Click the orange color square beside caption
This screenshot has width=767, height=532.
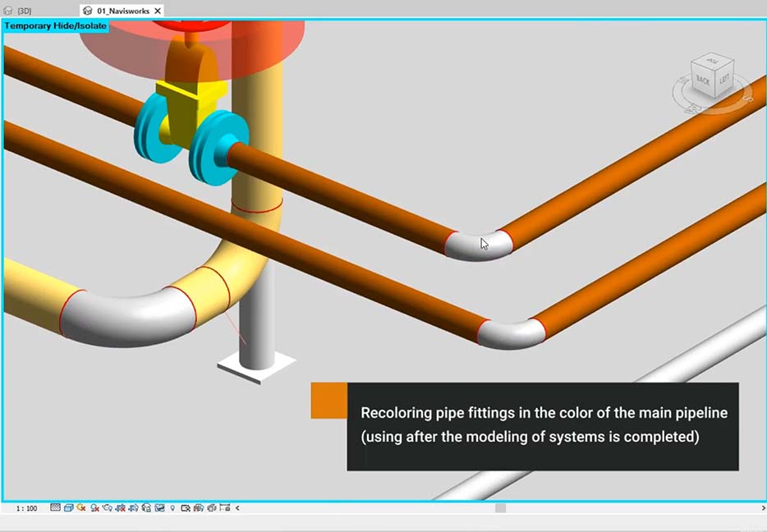click(x=328, y=401)
